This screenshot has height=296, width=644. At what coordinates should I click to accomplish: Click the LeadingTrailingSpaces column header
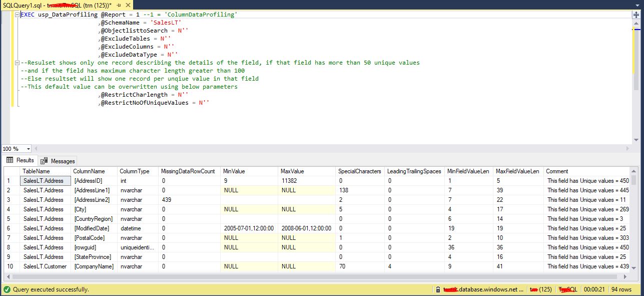(x=415, y=171)
